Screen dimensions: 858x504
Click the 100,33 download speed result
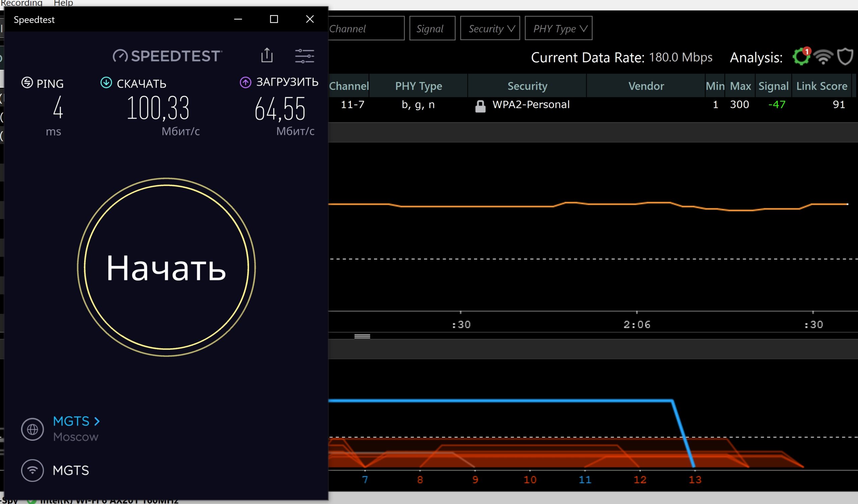[x=158, y=108]
